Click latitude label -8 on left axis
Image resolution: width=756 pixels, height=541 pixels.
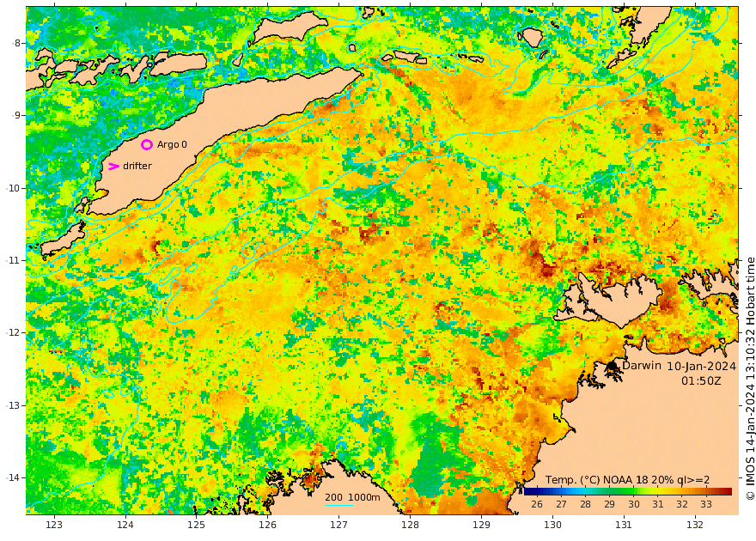point(17,43)
